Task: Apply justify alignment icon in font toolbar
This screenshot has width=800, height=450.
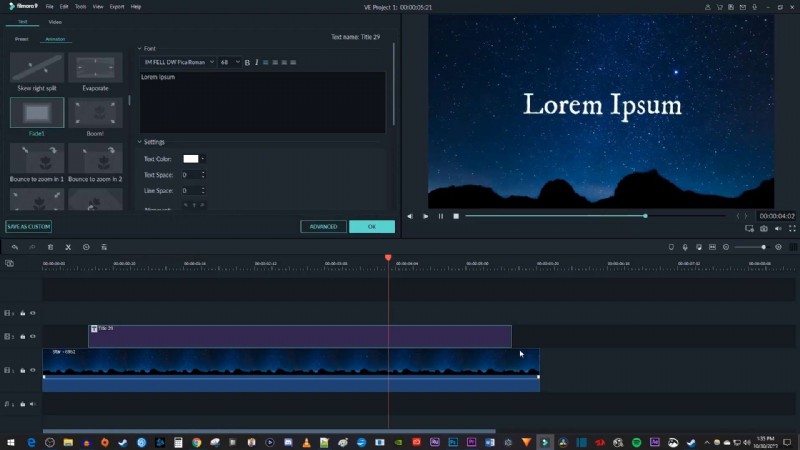Action: 293,62
